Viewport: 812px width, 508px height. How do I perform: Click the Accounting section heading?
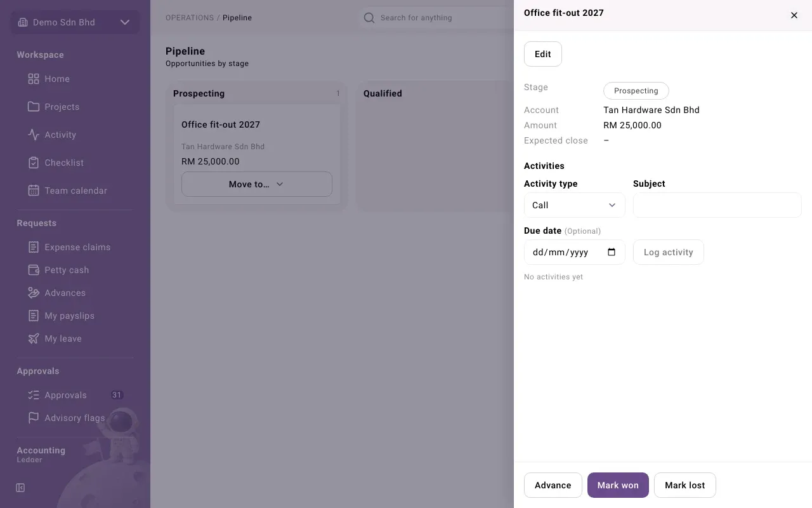pyautogui.click(x=41, y=450)
